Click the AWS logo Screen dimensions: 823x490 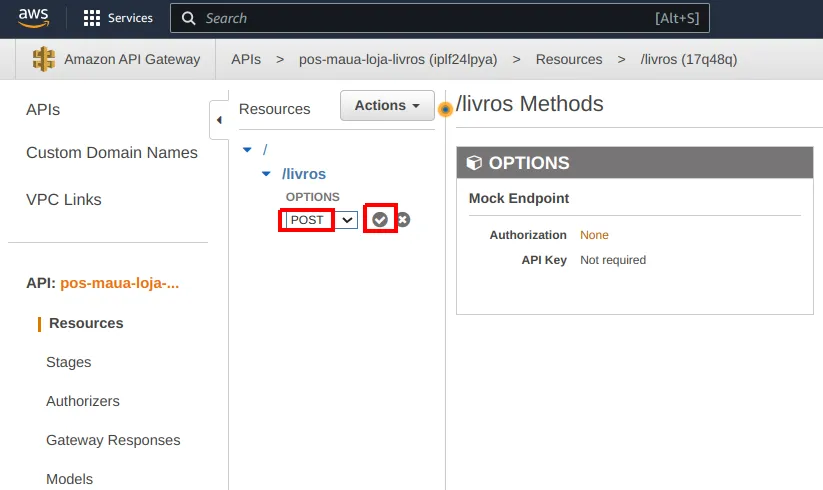(34, 17)
